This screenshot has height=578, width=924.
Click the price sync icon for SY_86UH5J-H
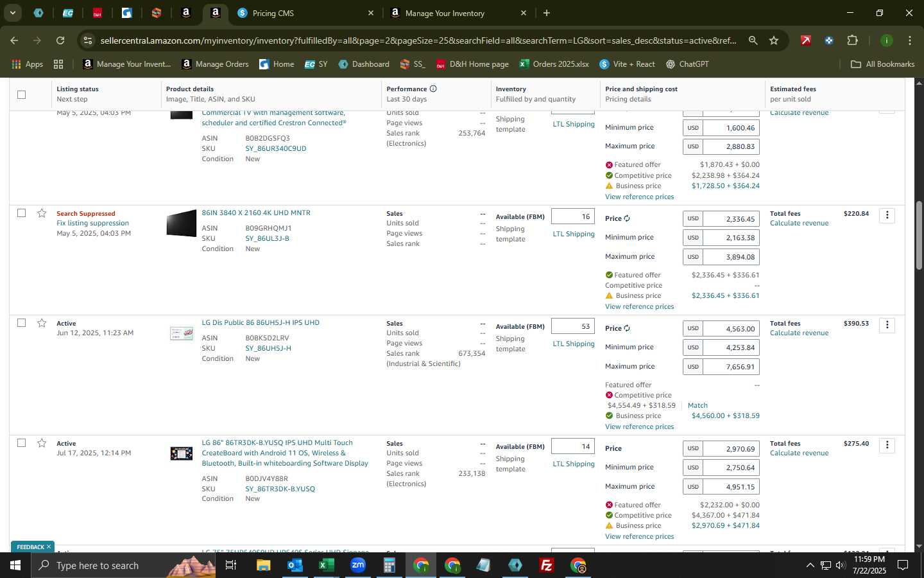coord(627,328)
